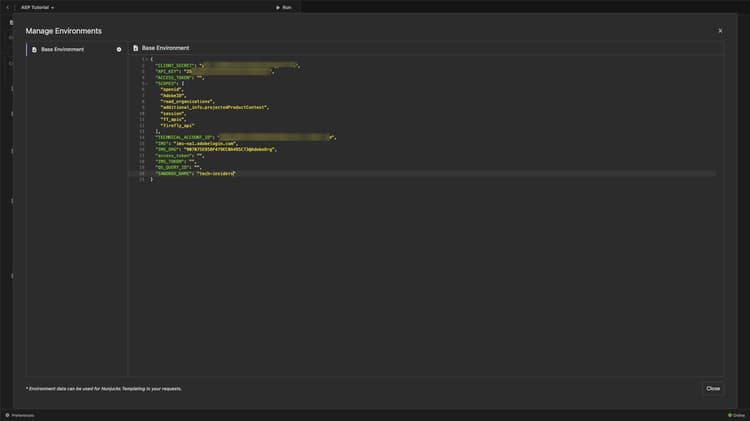The width and height of the screenshot is (750, 421).
Task: Click the "TECHNICAL_ACCOUNT_ID" key
Action: [184, 137]
